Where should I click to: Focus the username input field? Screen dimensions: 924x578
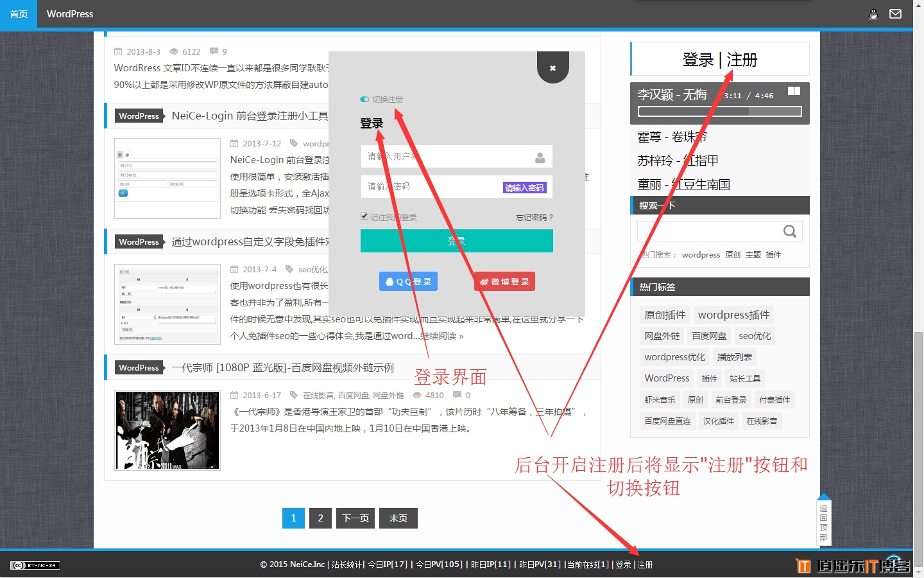coord(456,156)
